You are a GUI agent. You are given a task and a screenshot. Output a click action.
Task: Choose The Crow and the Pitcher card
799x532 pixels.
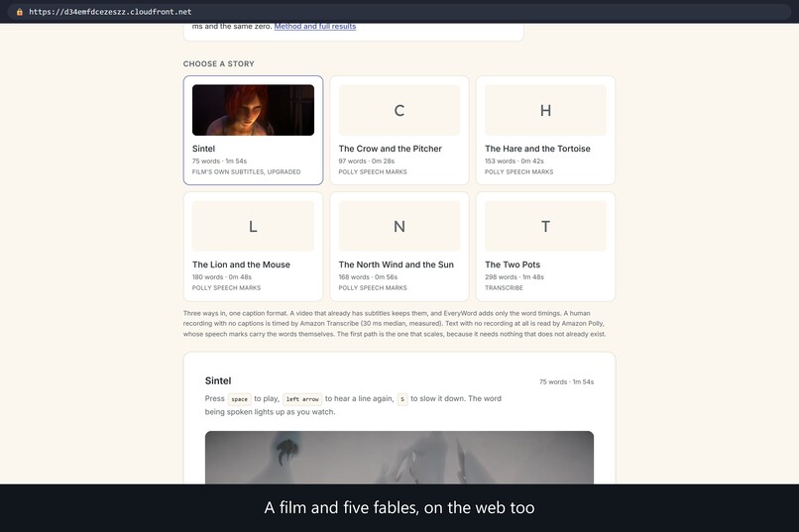(x=399, y=131)
